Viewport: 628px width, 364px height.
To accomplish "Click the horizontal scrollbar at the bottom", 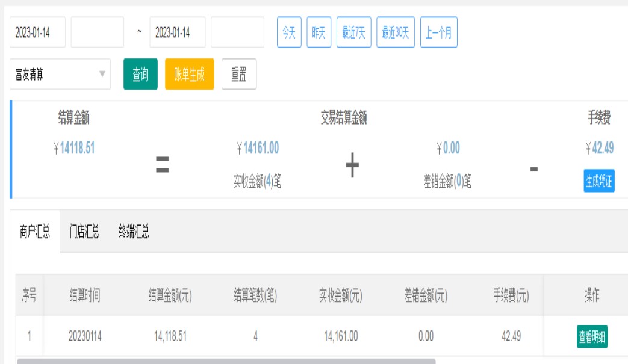I will pos(226,361).
